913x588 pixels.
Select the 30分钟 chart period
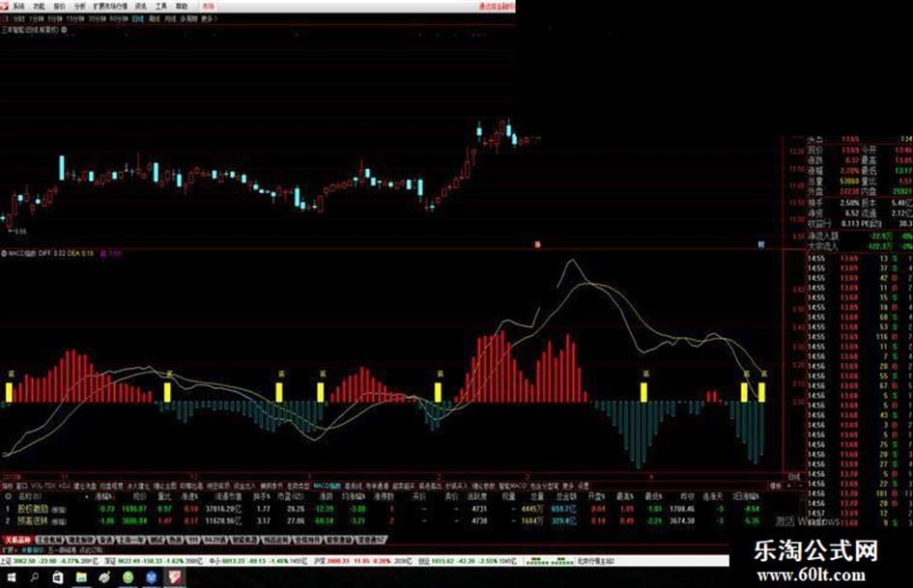pyautogui.click(x=98, y=18)
